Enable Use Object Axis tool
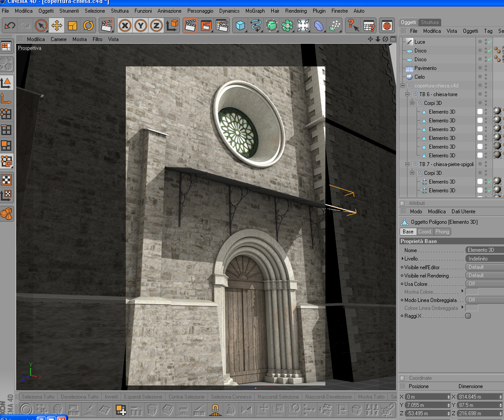This screenshot has height=420, width=504. (x=7, y=98)
